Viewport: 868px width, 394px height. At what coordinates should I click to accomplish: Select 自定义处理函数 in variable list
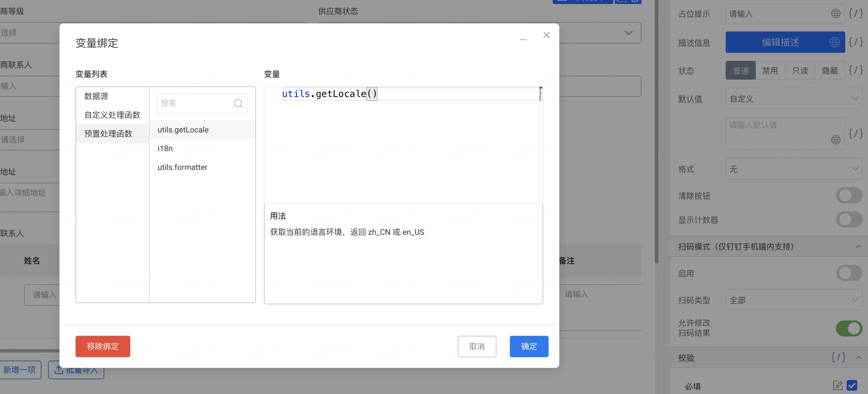112,115
